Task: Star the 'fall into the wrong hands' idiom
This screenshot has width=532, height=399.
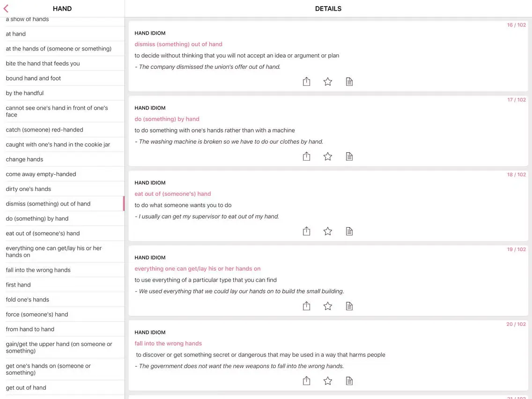Action: 328,381
